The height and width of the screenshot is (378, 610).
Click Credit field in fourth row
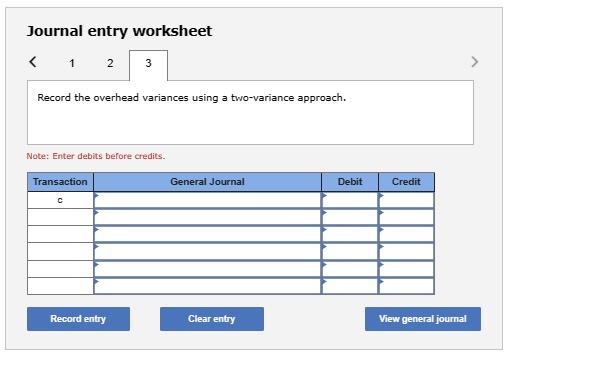[x=406, y=251]
